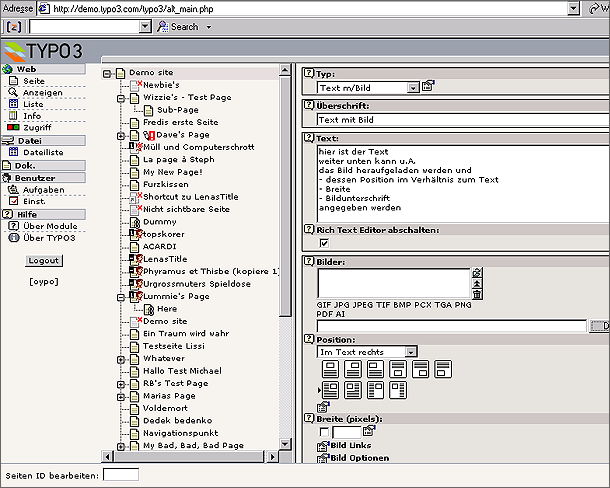Click the Dok. document icon

point(7,165)
